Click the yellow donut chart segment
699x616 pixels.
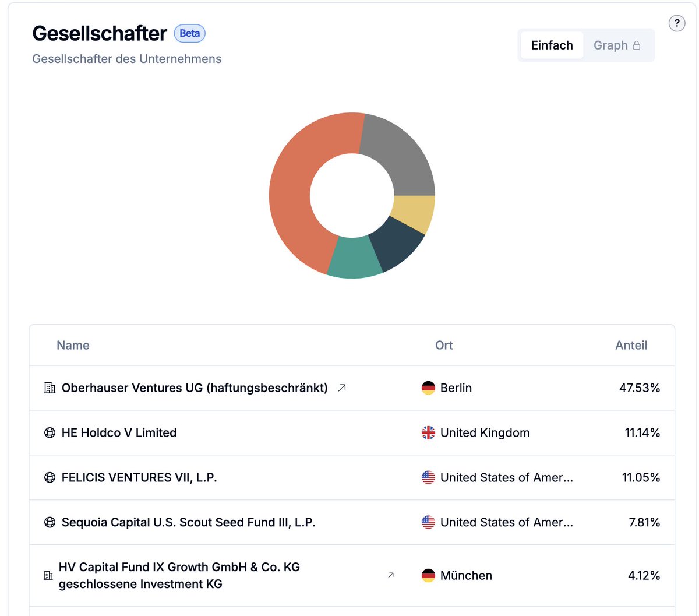click(x=415, y=212)
